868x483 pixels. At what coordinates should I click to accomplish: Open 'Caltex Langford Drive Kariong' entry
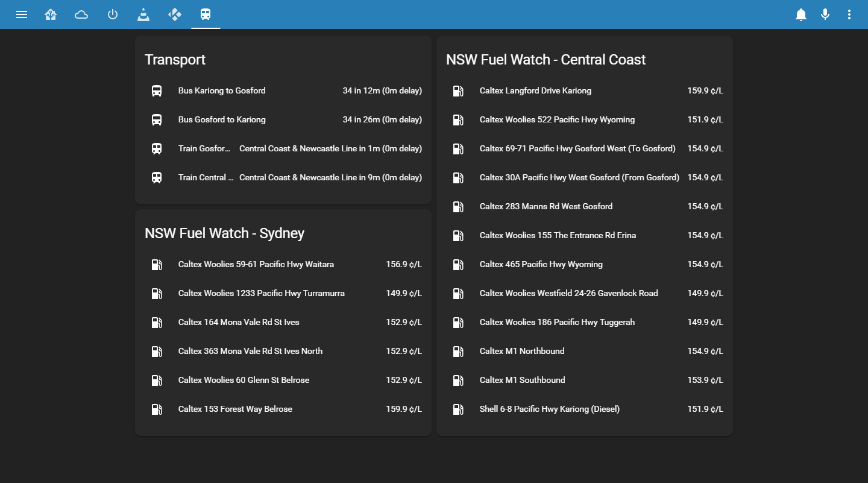[x=535, y=91]
